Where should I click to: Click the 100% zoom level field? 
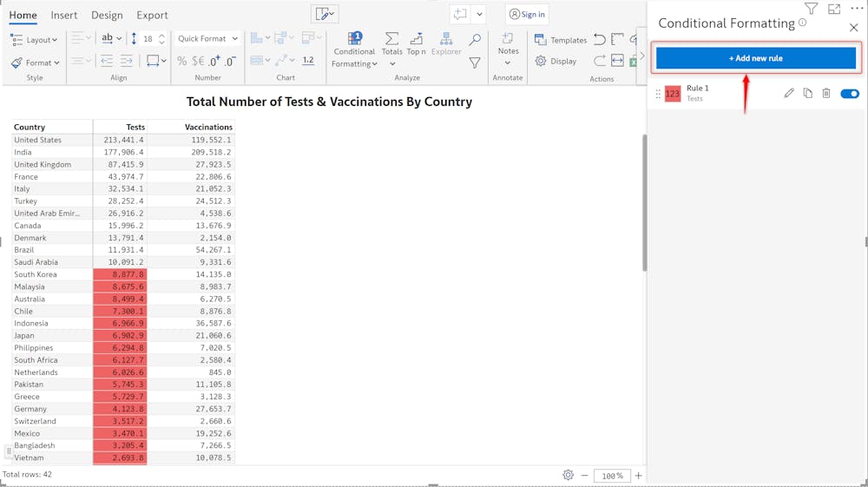613,476
